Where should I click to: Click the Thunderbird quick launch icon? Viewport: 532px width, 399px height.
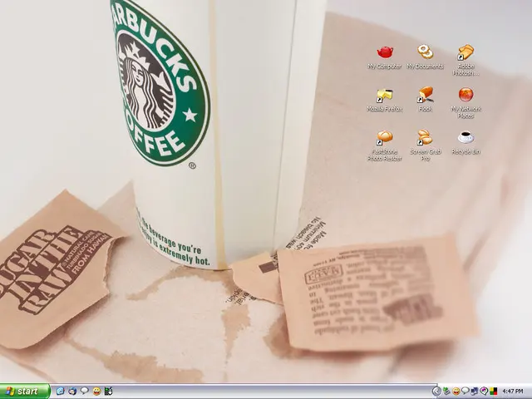coord(72,392)
